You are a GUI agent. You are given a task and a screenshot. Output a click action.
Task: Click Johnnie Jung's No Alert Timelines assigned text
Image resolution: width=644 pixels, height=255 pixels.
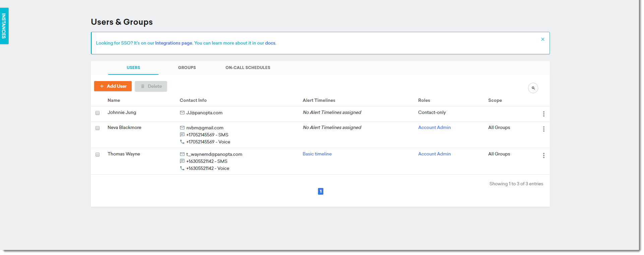[332, 112]
